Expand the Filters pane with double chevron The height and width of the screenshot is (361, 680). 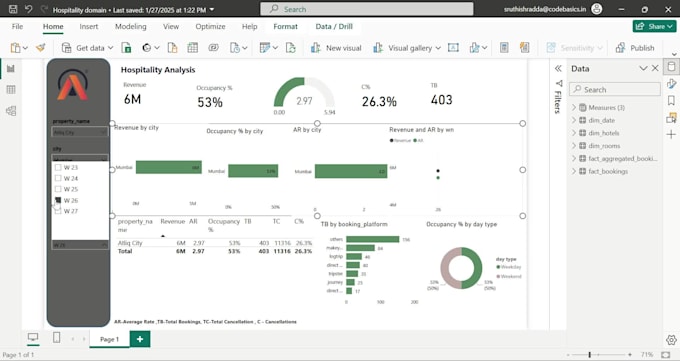tap(558, 69)
